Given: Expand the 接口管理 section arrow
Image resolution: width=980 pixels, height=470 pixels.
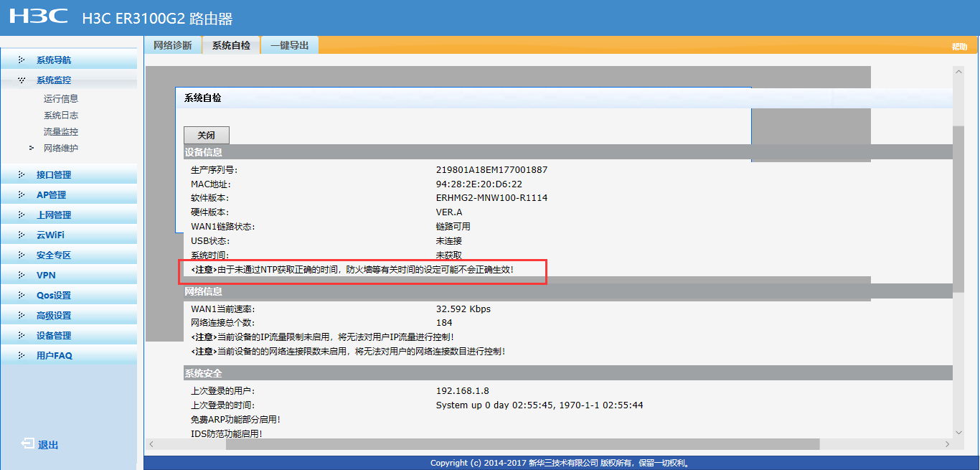Looking at the screenshot, I should [22, 174].
